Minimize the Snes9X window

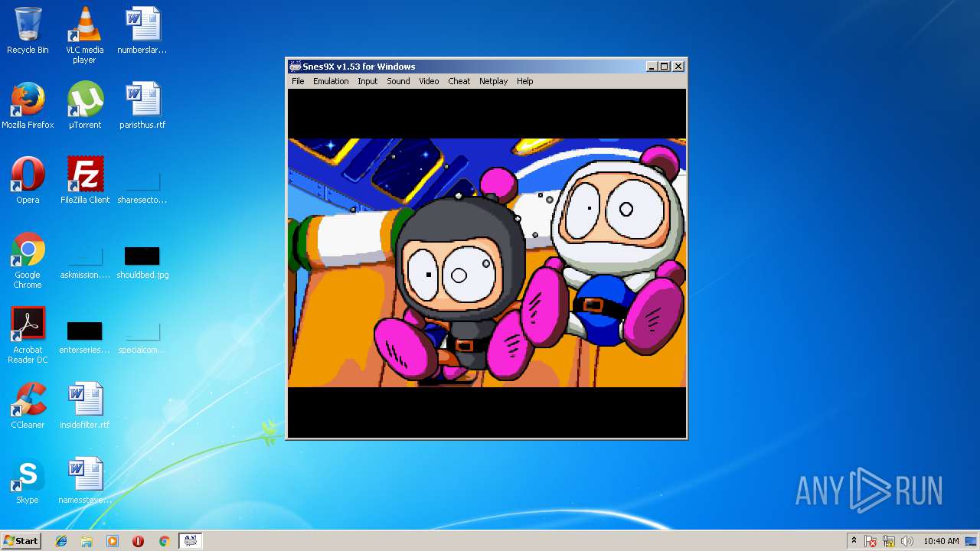coord(652,67)
